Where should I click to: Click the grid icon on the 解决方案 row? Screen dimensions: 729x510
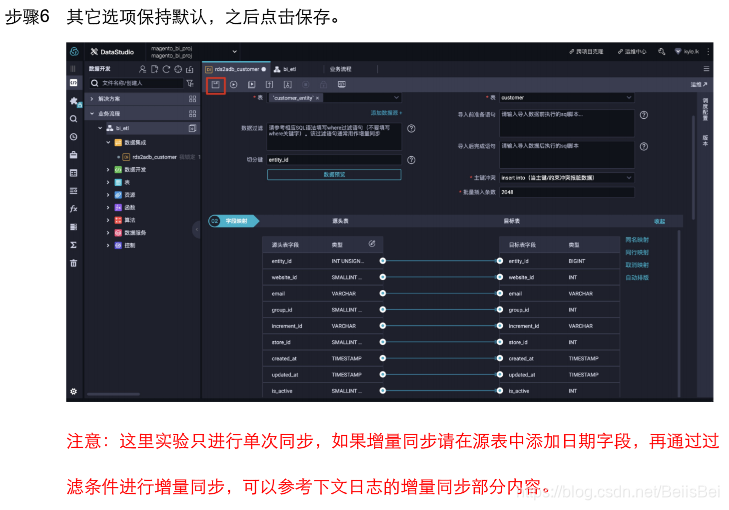click(192, 99)
